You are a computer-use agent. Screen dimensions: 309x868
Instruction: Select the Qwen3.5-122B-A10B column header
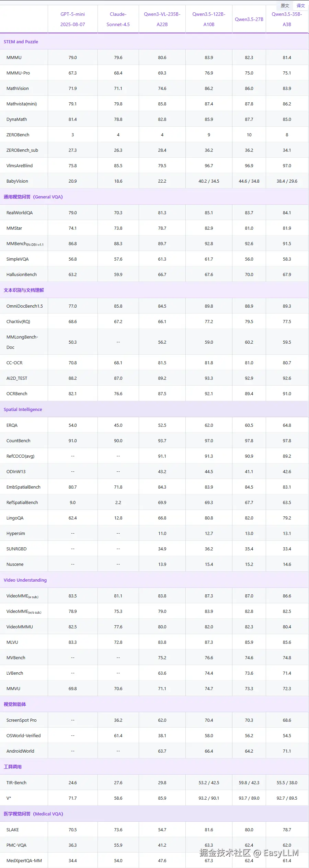tap(209, 19)
